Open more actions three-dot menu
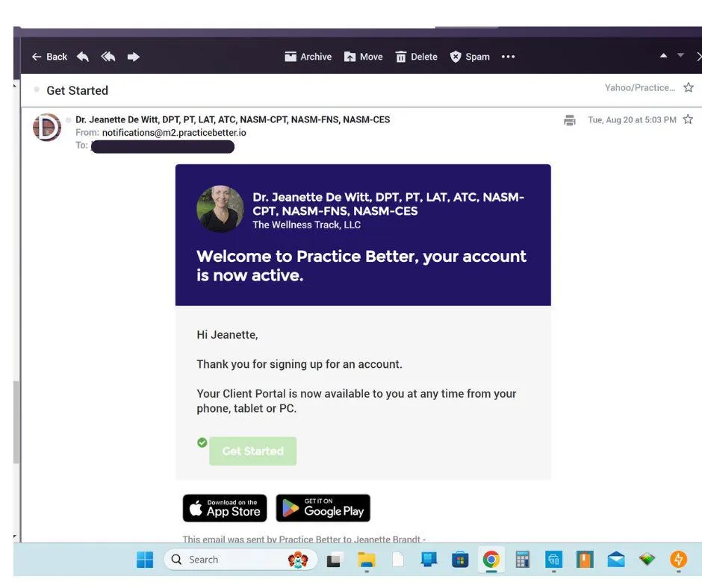Viewport: 702px width, 588px height. (x=508, y=57)
